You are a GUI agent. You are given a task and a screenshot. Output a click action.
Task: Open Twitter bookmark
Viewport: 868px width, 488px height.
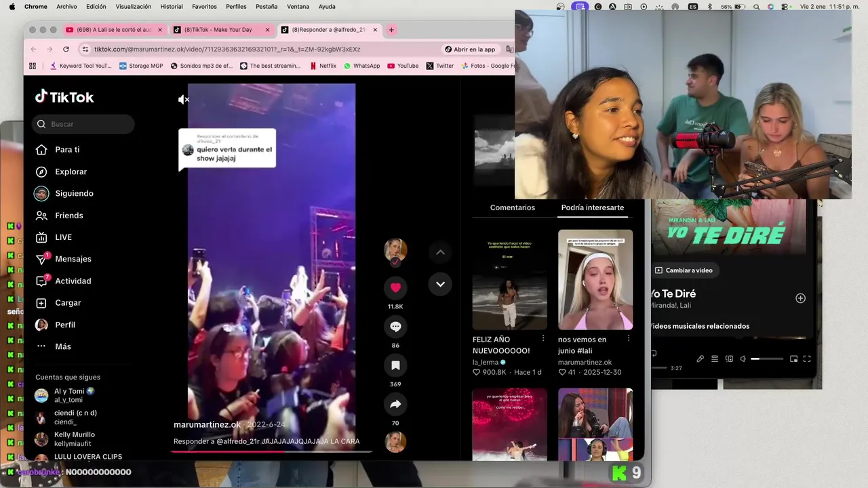(440, 66)
